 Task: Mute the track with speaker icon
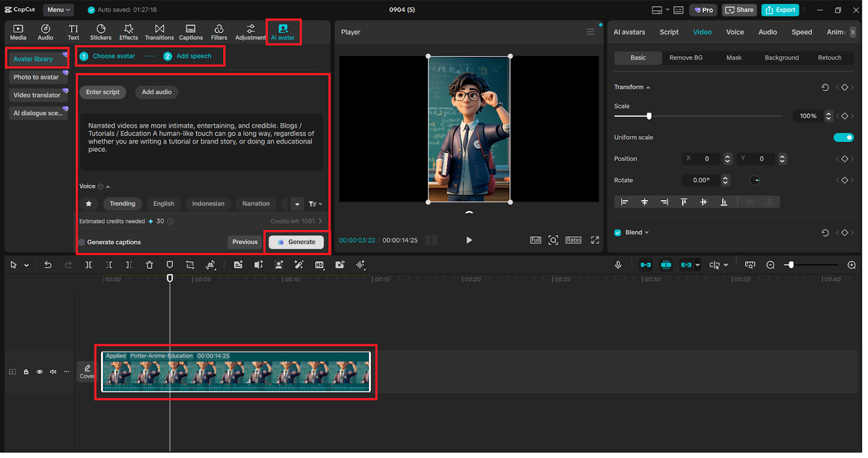53,372
